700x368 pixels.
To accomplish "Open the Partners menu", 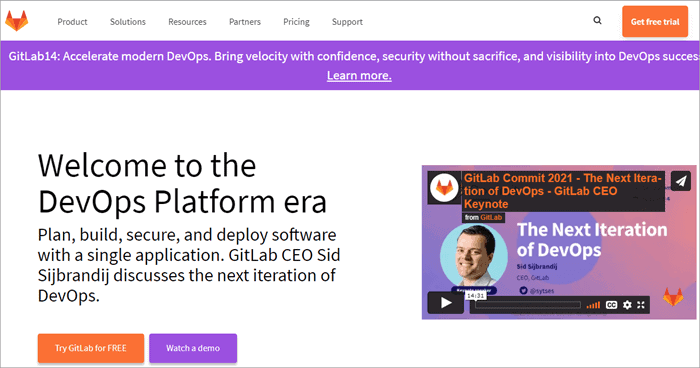I will [x=245, y=22].
